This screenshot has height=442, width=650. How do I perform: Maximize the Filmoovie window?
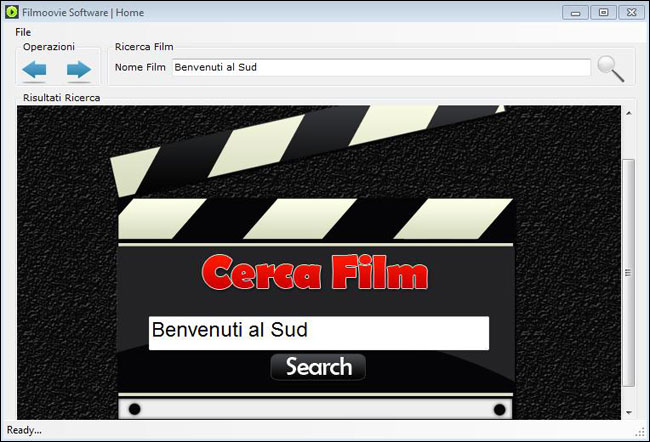point(603,12)
